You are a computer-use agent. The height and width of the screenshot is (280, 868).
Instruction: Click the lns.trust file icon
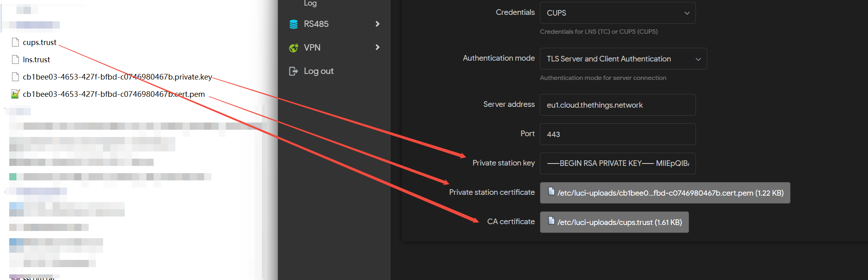tap(16, 59)
